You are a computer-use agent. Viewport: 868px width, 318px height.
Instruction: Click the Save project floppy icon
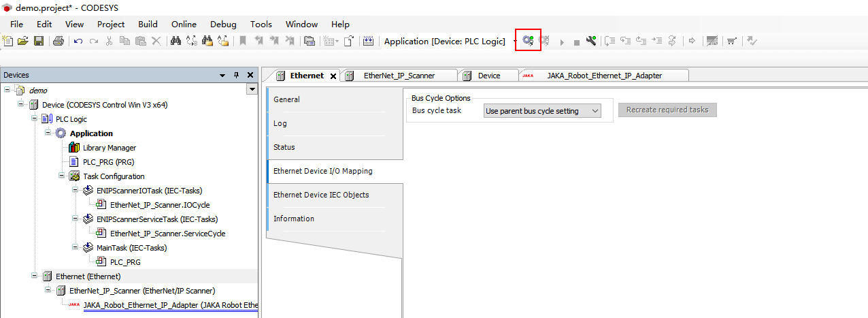click(39, 41)
